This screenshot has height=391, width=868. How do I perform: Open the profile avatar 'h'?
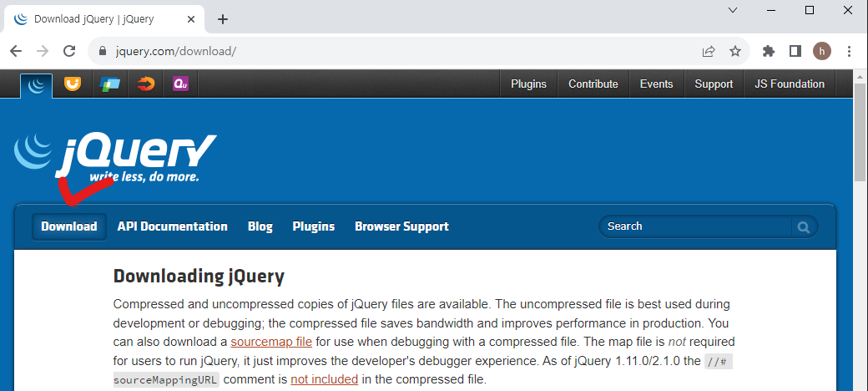[822, 52]
